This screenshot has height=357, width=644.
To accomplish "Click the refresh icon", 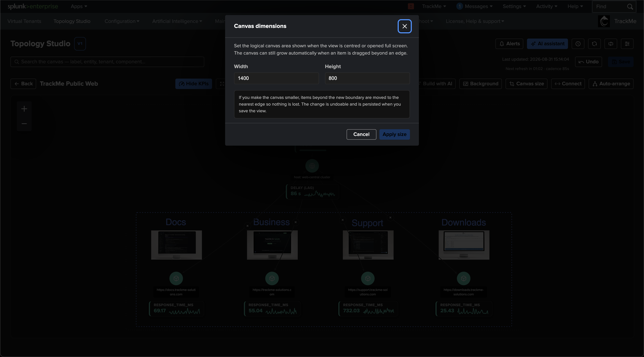I will [594, 44].
